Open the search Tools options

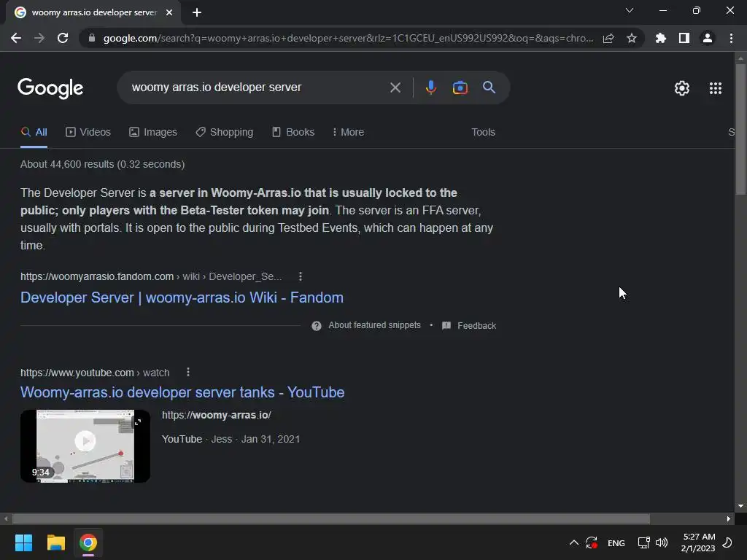pos(483,133)
